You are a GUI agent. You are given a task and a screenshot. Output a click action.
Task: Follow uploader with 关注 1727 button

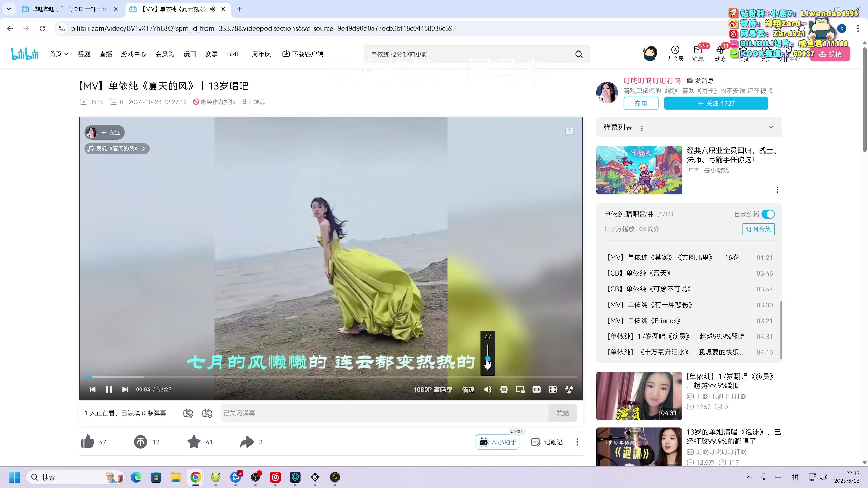click(716, 103)
